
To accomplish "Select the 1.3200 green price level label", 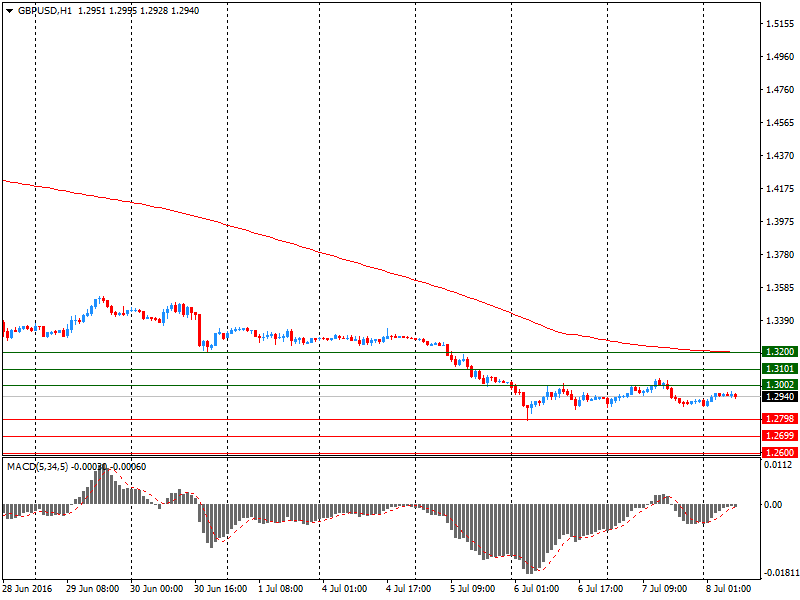I will [780, 352].
